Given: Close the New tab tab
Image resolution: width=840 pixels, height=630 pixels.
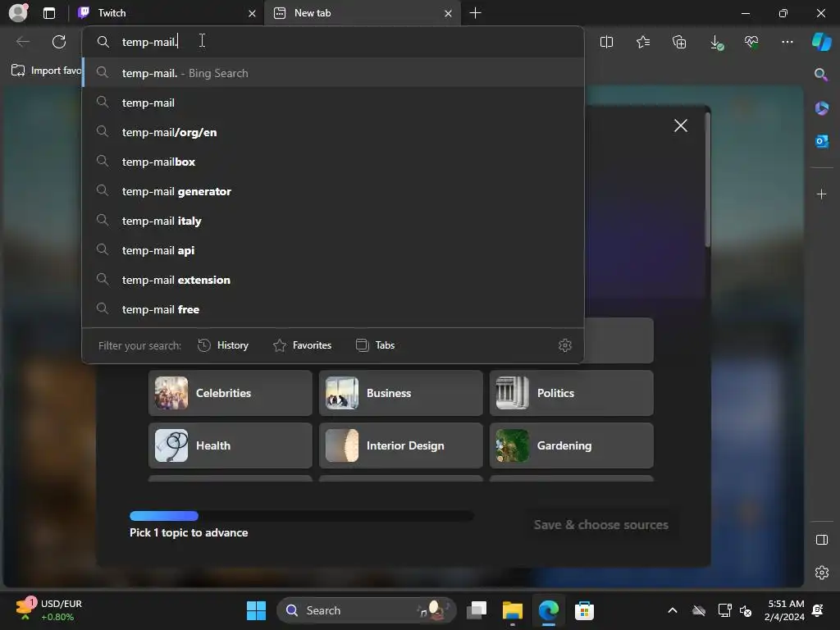Looking at the screenshot, I should (x=448, y=13).
